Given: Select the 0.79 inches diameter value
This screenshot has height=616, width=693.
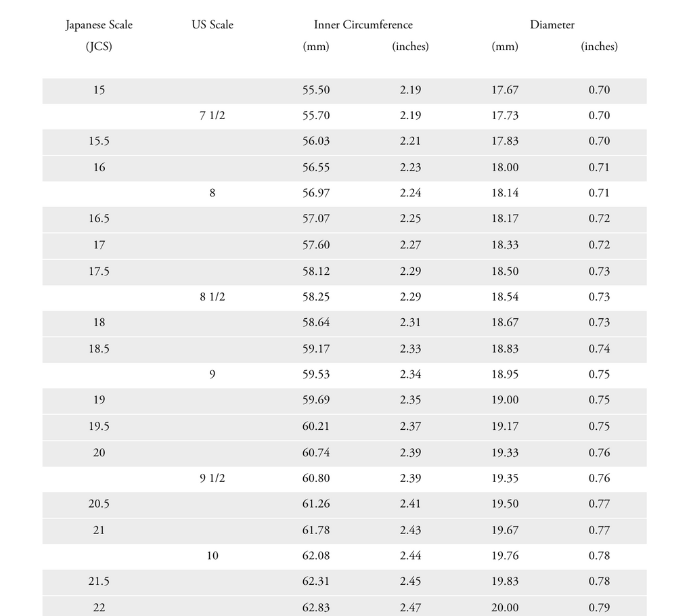Looking at the screenshot, I should tap(599, 608).
